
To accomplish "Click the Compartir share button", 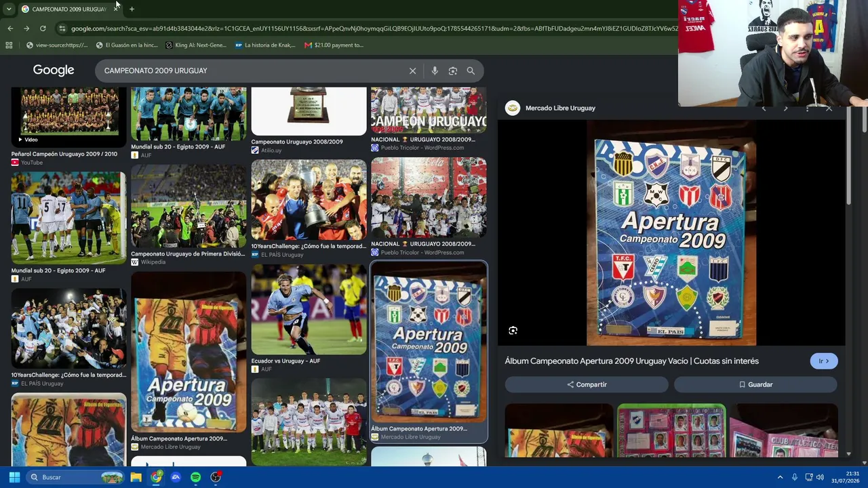I will tap(587, 384).
